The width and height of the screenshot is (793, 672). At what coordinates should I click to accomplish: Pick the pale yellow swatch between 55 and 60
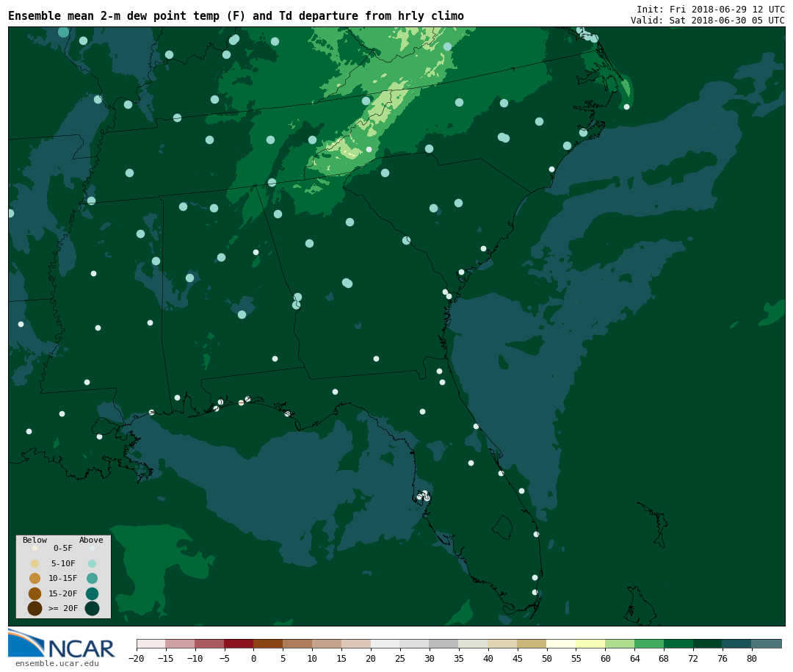(590, 644)
